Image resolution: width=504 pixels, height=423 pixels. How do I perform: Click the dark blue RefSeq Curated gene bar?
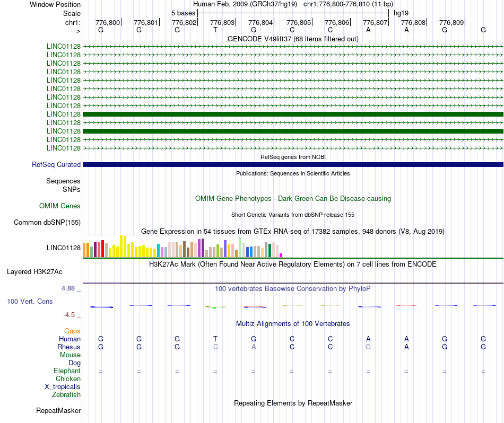point(293,165)
